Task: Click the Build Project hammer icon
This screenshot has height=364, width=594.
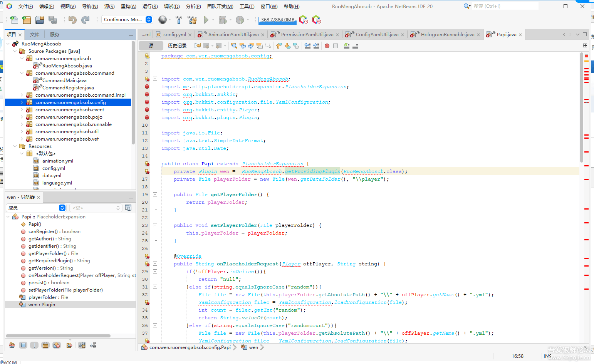Action: [x=179, y=20]
